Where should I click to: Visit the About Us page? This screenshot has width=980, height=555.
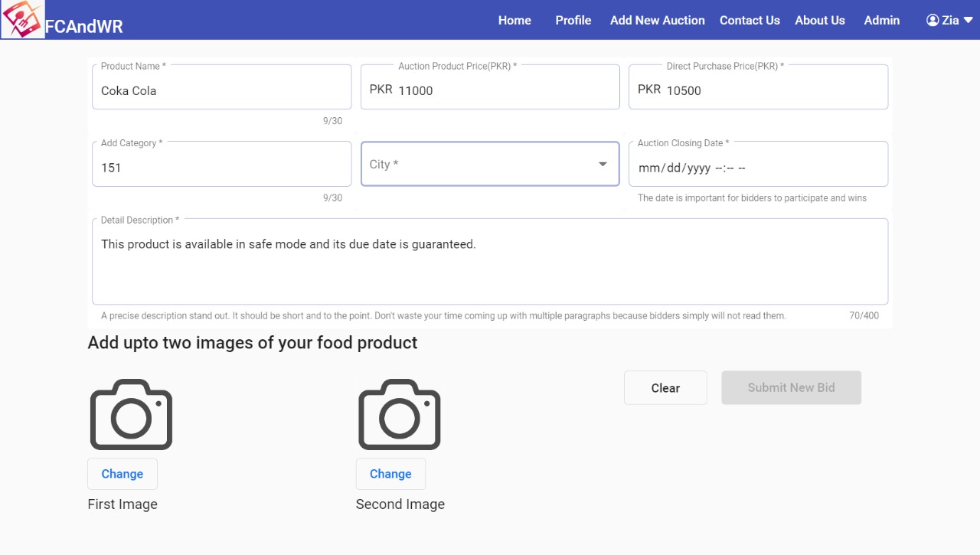point(820,21)
